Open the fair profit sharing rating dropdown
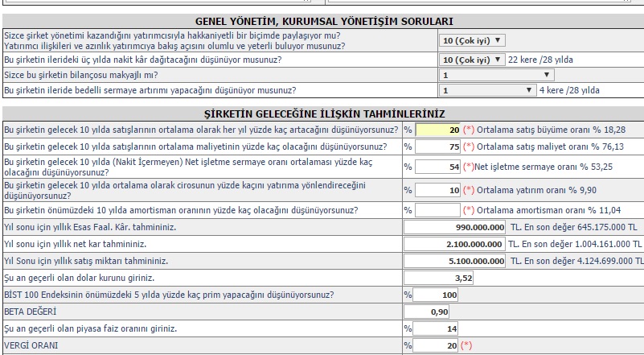The width and height of the screenshot is (644, 355). pos(472,40)
